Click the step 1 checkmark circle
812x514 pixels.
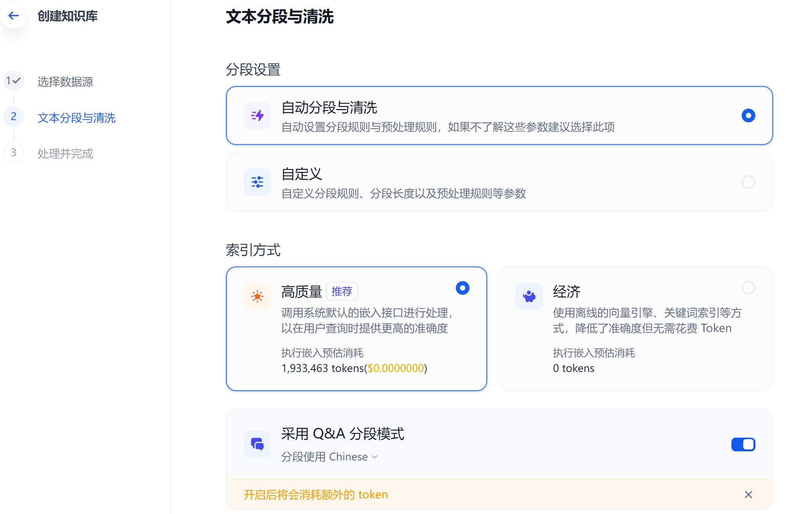[x=14, y=81]
